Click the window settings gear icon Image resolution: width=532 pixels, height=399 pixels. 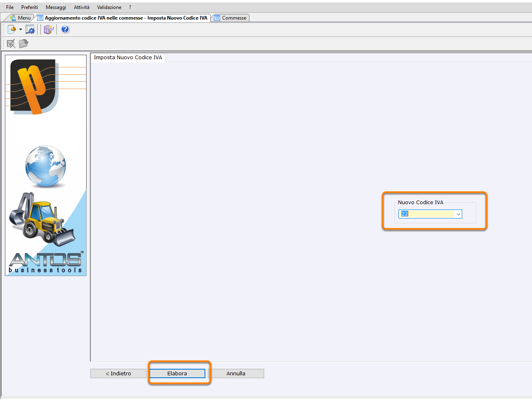click(x=30, y=29)
